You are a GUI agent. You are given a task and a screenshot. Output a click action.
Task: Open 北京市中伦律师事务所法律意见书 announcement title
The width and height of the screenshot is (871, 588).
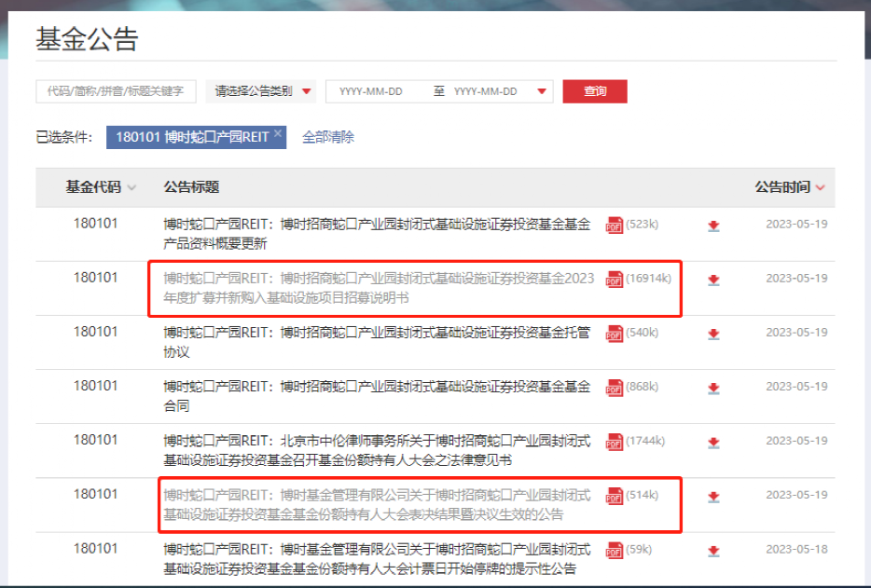coord(377,450)
